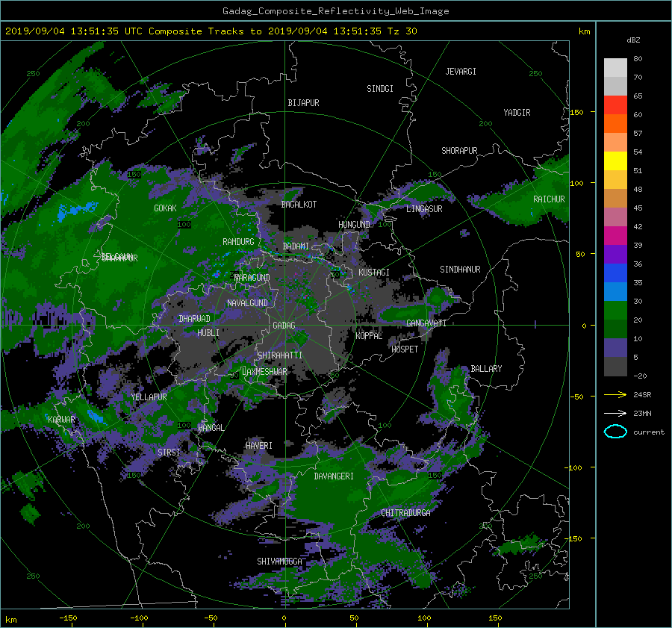Image resolution: width=672 pixels, height=628 pixels.
Task: Click the JEVARGI city label
Action: click(x=461, y=72)
